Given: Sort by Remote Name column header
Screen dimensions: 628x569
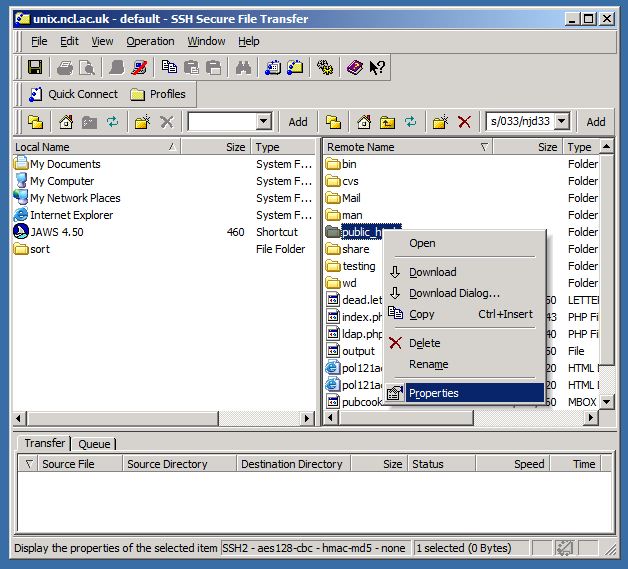Looking at the screenshot, I should 400,147.
